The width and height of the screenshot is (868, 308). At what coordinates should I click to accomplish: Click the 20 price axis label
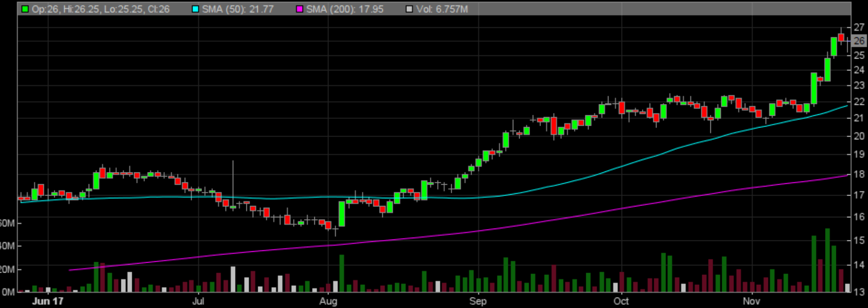[859, 136]
